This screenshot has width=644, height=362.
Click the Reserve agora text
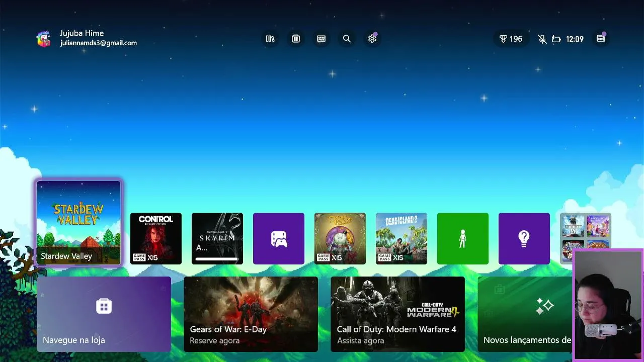pos(214,340)
